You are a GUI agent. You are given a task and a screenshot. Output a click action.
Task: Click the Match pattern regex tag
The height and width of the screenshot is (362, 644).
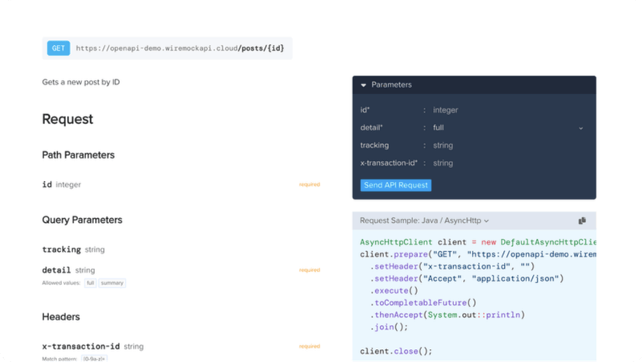pos(94,359)
